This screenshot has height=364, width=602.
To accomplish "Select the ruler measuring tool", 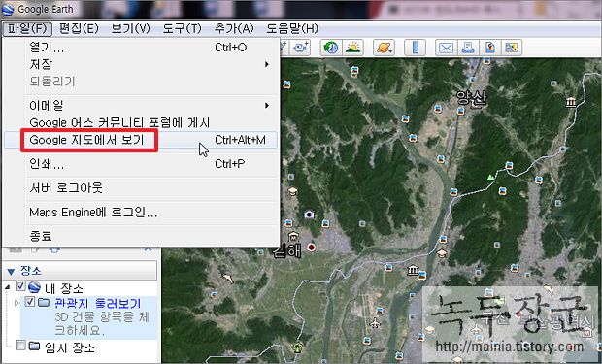I will (x=415, y=48).
